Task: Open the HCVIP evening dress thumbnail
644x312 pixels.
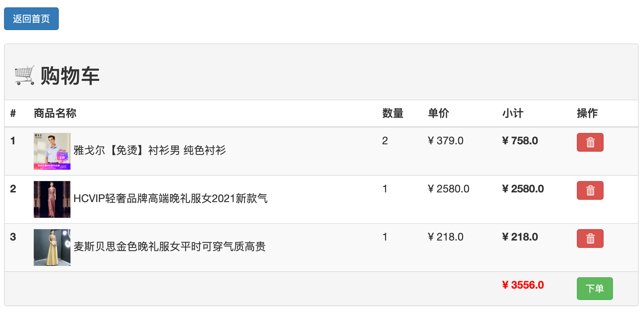Action: click(x=52, y=199)
